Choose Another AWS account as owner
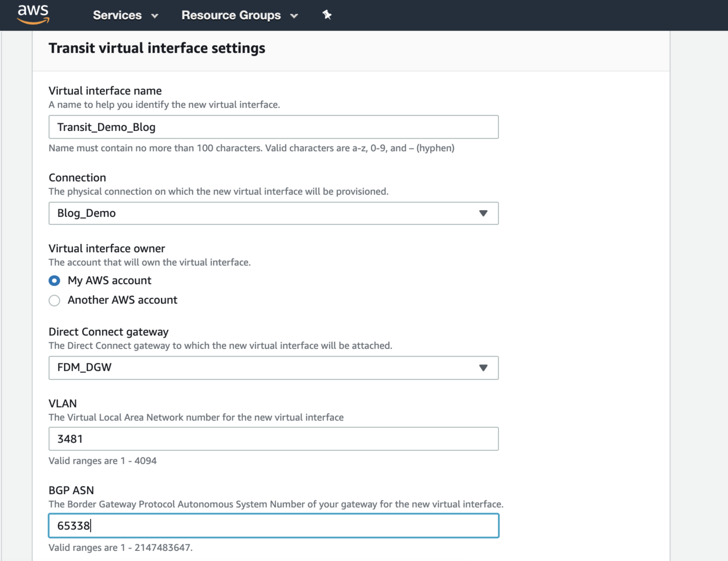This screenshot has width=728, height=561. click(x=54, y=300)
